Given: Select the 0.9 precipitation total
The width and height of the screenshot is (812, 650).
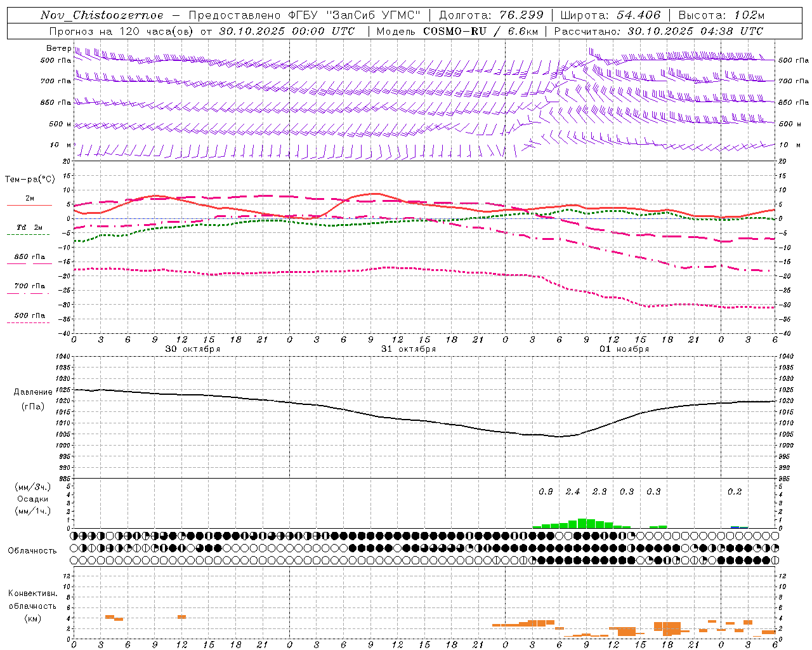Looking at the screenshot, I should coord(546,492).
